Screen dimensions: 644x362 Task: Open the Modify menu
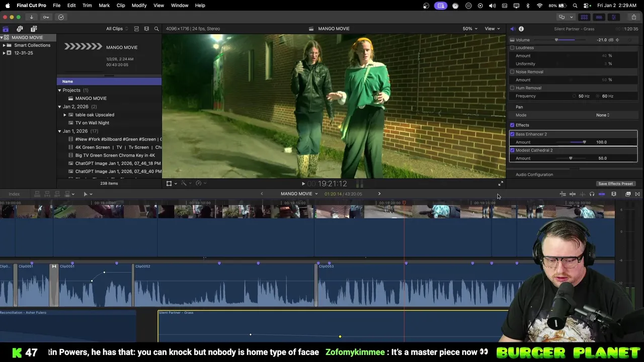click(x=139, y=6)
